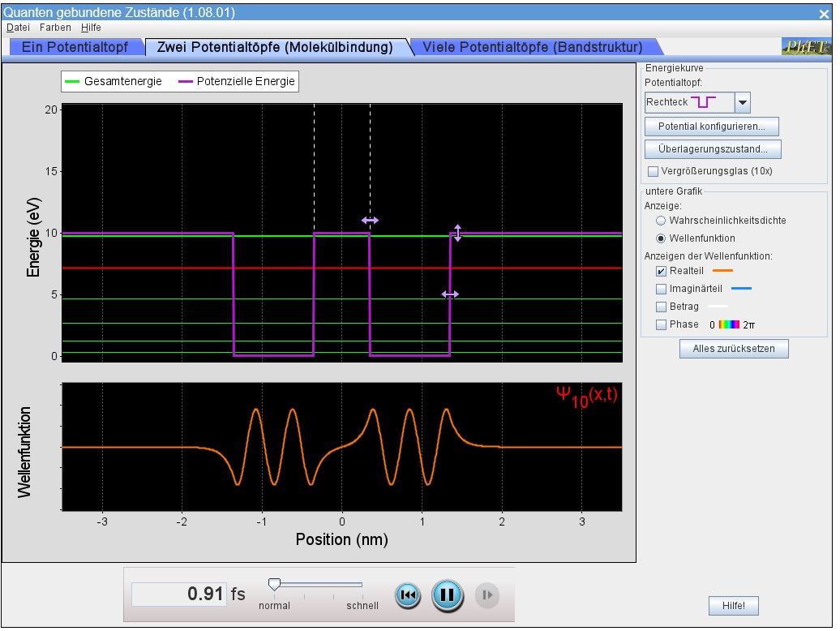
Task: Click the speed slider thumb at normal
Action: 274,584
